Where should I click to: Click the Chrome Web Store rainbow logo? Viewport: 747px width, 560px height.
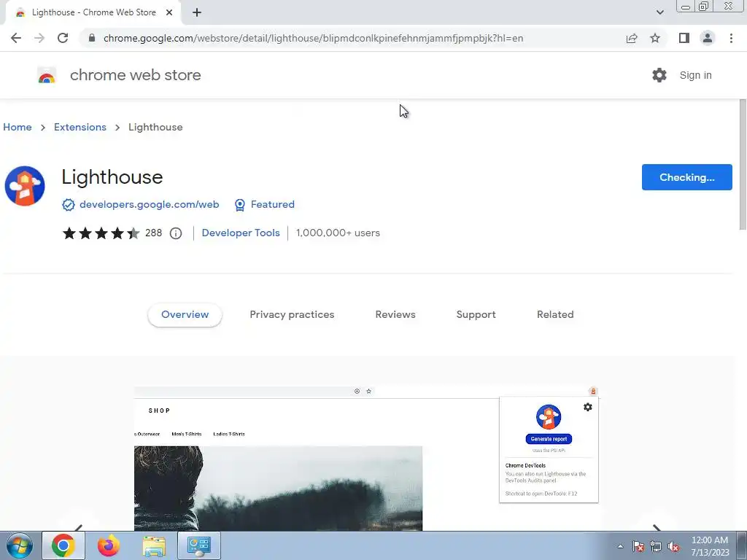(x=47, y=75)
